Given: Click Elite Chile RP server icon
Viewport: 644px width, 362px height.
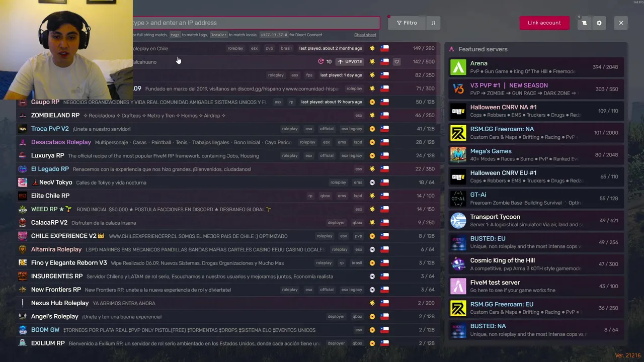Looking at the screenshot, I should point(23,196).
